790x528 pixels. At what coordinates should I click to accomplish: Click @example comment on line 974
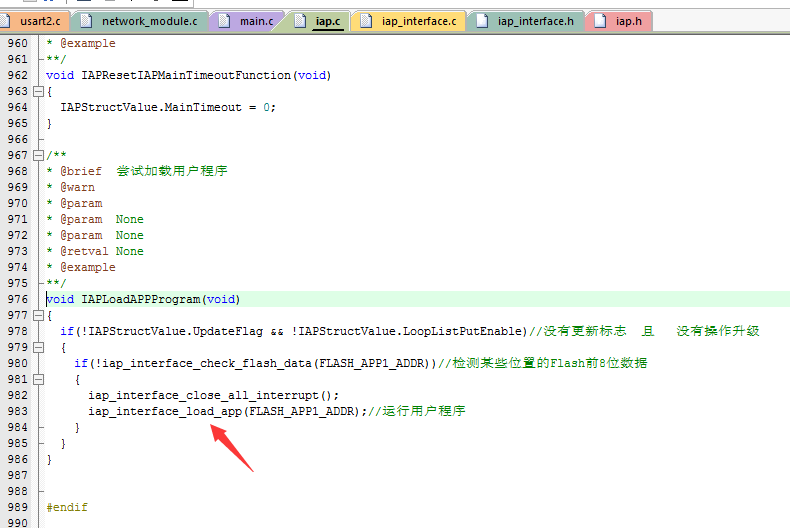(81, 268)
